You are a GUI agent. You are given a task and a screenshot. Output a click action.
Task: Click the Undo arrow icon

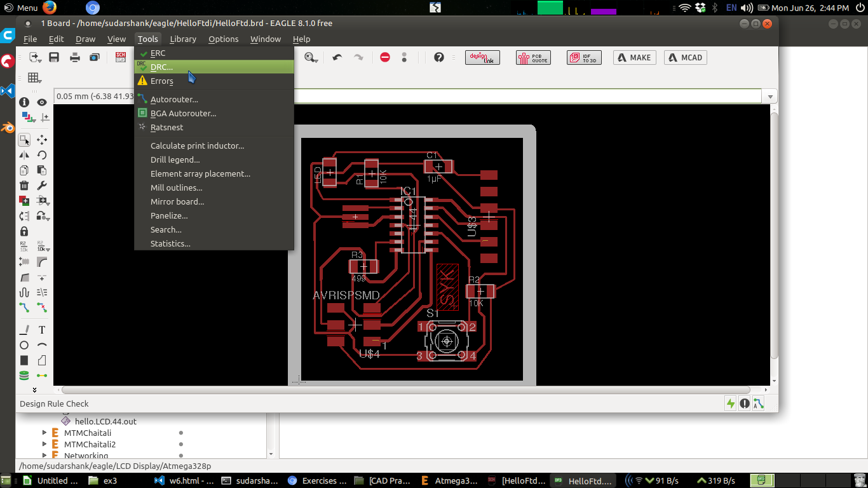(337, 57)
